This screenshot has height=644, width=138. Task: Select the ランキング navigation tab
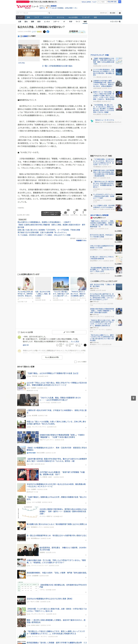[86, 17]
